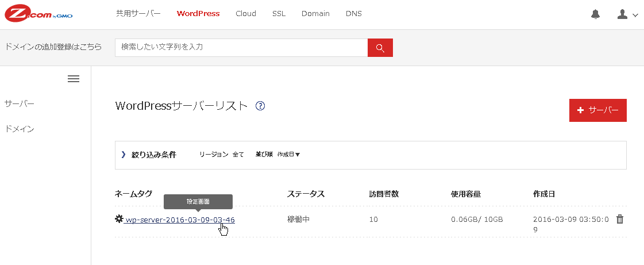The height and width of the screenshot is (265, 644).
Task: Expand the 絞り込み条件 filter panel
Action: pos(149,155)
